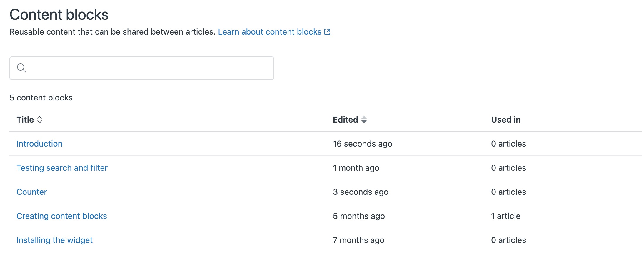This screenshot has width=644, height=265.
Task: Click Learn about content blocks
Action: [270, 32]
